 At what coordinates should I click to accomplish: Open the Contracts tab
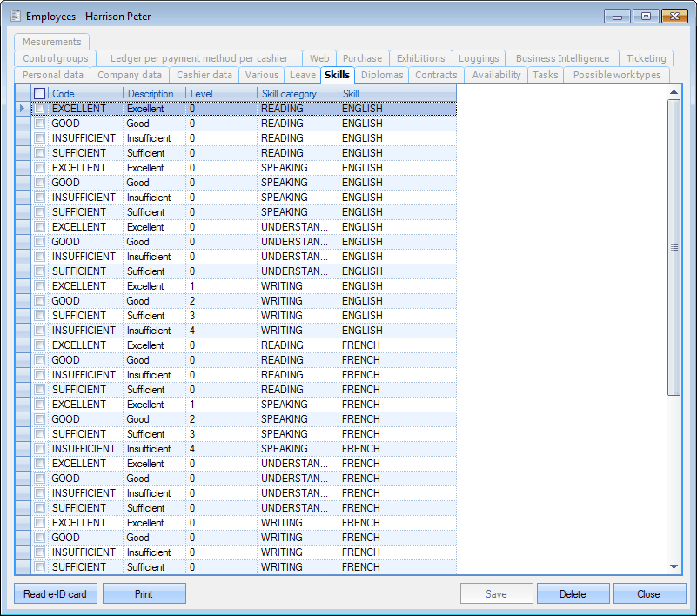pyautogui.click(x=437, y=75)
